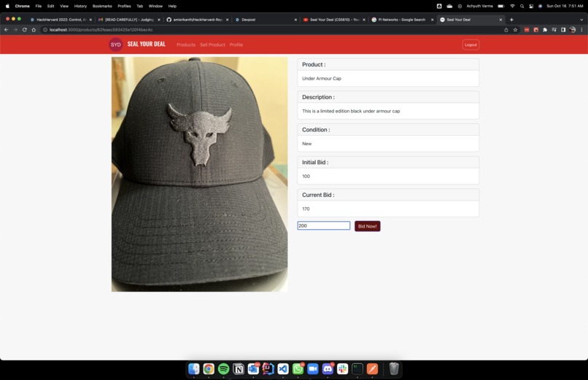Open Trash in the dock
This screenshot has height=380, width=588.
tap(394, 369)
